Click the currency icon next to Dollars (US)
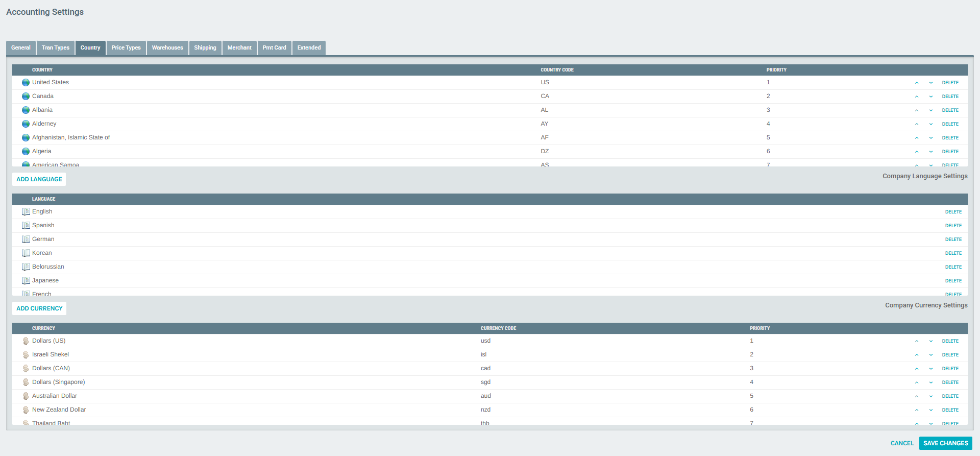The image size is (980, 456). coord(26,341)
